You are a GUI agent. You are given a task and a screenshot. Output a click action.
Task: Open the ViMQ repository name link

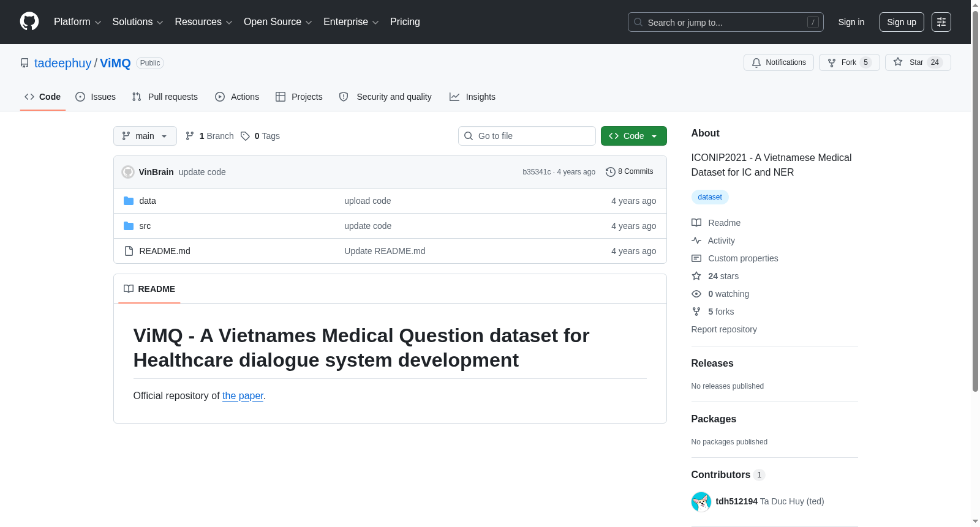pyautogui.click(x=115, y=63)
